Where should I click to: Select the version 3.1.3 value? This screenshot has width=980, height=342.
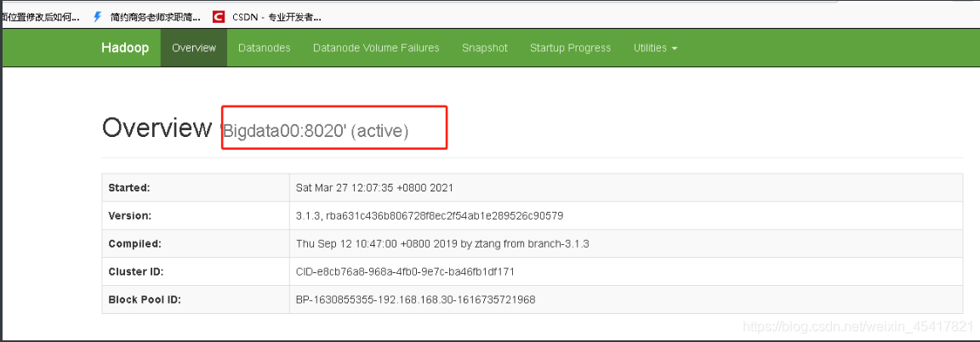pos(430,216)
